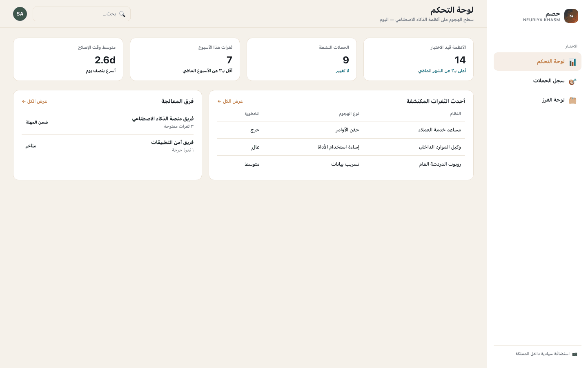Open the لوحة التحكم sidebar item
Image resolution: width=588 pixels, height=368 pixels.
(537, 62)
